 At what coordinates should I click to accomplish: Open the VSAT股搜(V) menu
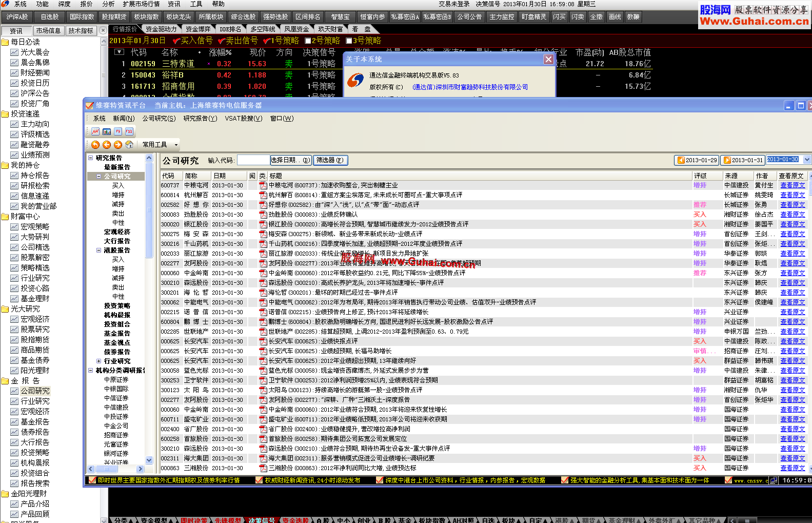pos(244,119)
